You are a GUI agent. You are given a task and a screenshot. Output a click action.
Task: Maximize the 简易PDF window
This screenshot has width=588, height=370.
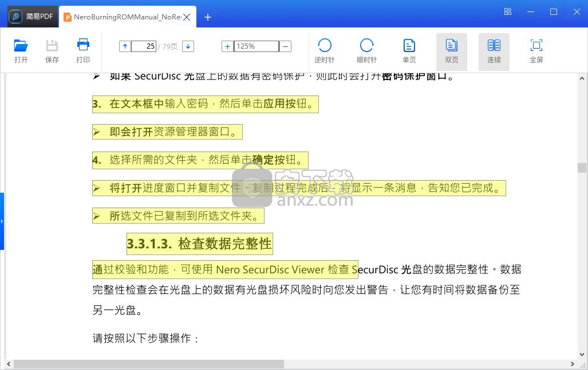(x=554, y=12)
